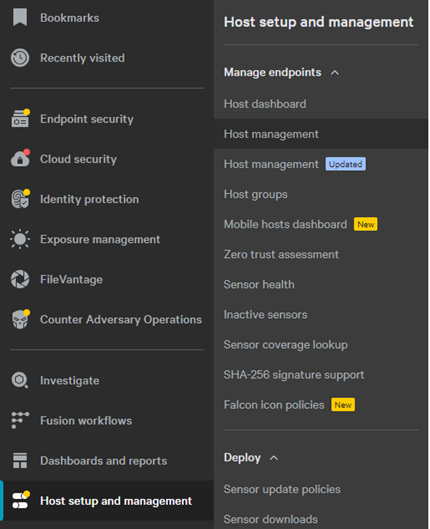Open the Counter Adversary Operations mask icon
This screenshot has height=529, width=430.
click(x=21, y=319)
